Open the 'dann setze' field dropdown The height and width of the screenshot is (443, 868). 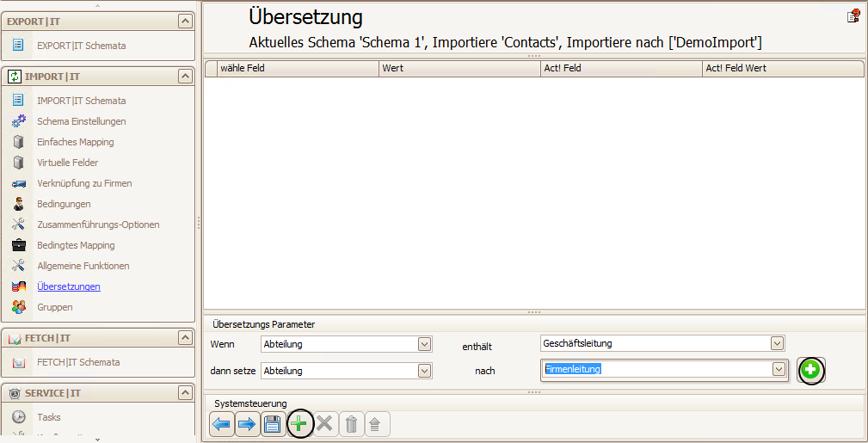[425, 371]
